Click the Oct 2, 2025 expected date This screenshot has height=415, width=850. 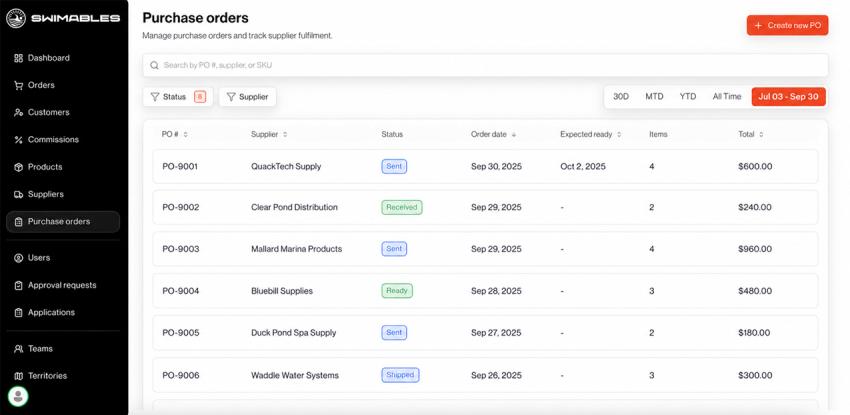coord(583,166)
